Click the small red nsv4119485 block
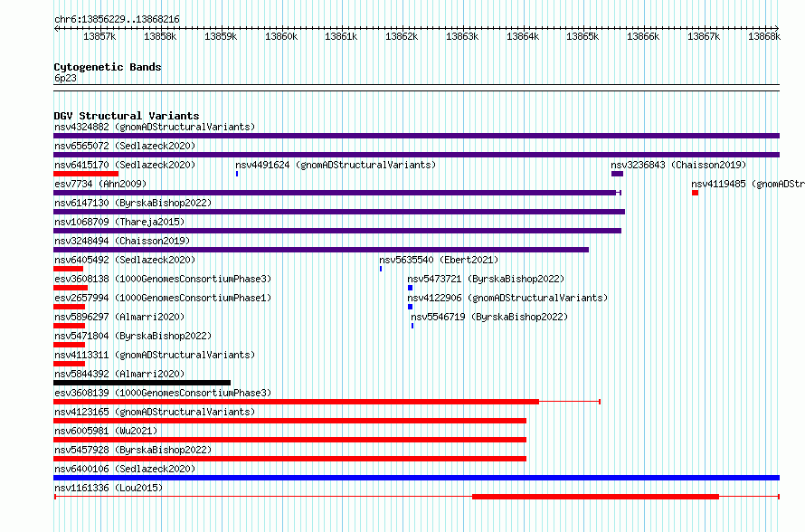Screen dimensions: 805x532 point(696,193)
